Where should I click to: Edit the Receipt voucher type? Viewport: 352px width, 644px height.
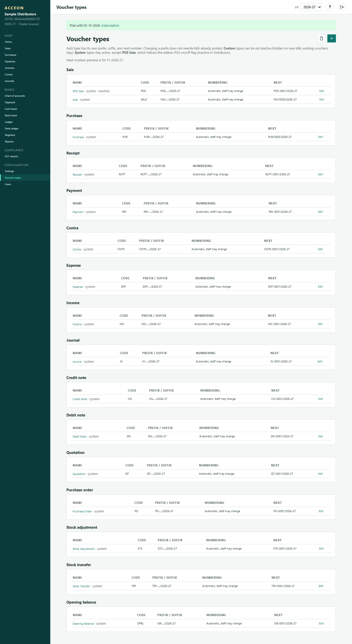tap(320, 174)
